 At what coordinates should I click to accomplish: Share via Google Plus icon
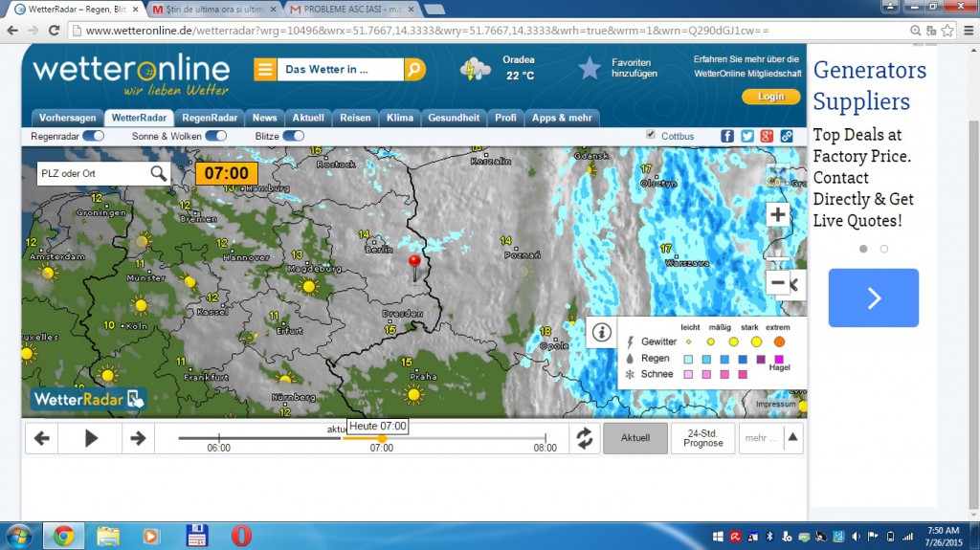(767, 136)
